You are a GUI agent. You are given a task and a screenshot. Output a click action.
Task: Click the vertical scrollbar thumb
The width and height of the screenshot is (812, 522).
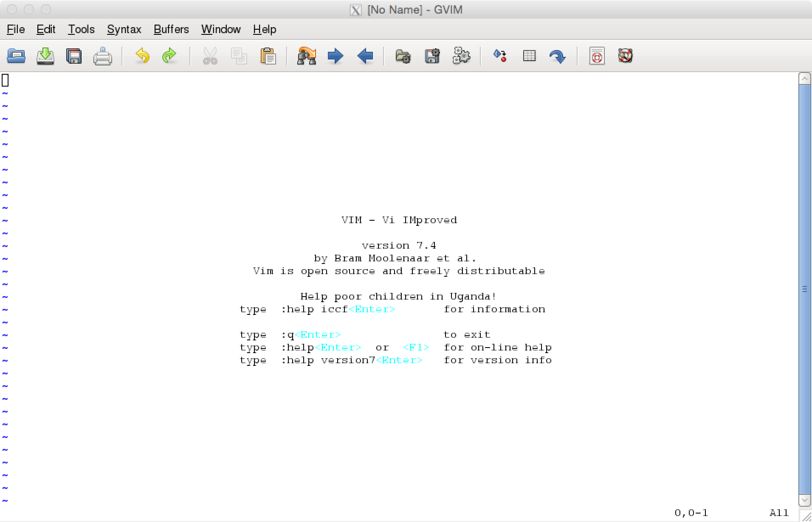(804, 289)
